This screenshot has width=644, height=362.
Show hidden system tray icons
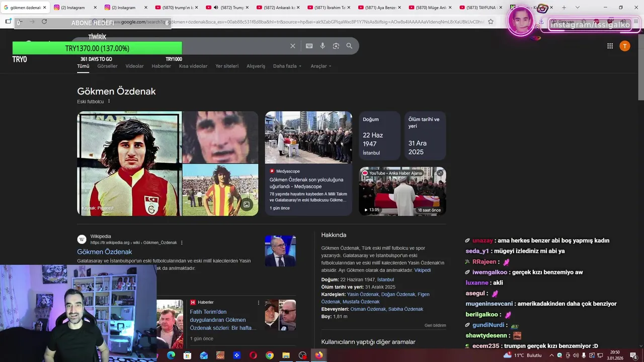[x=552, y=355]
